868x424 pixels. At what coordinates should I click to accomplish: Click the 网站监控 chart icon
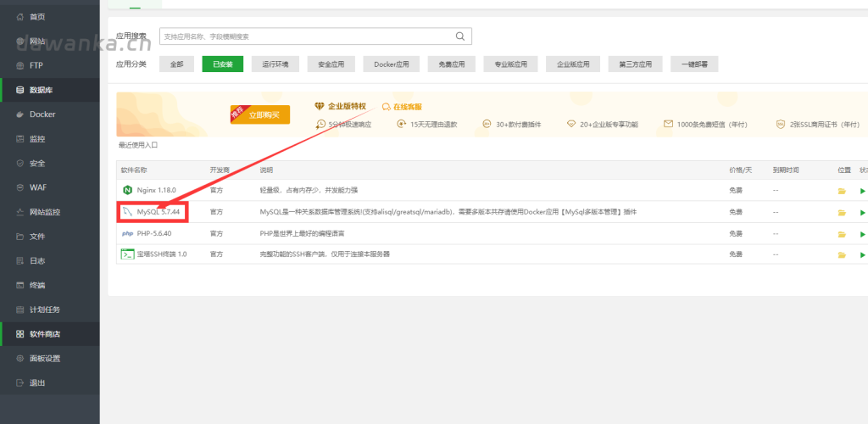tap(20, 212)
